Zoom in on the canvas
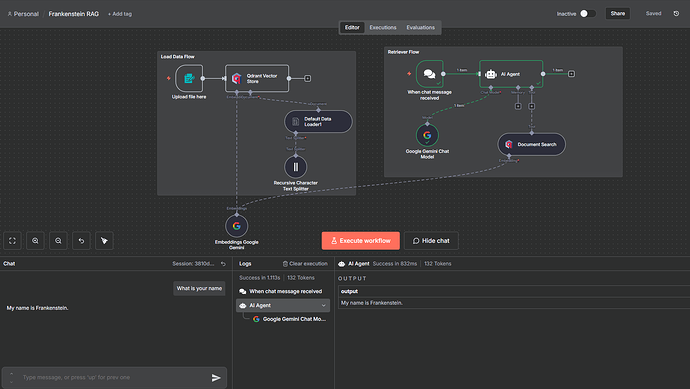The image size is (690, 389). tap(35, 241)
